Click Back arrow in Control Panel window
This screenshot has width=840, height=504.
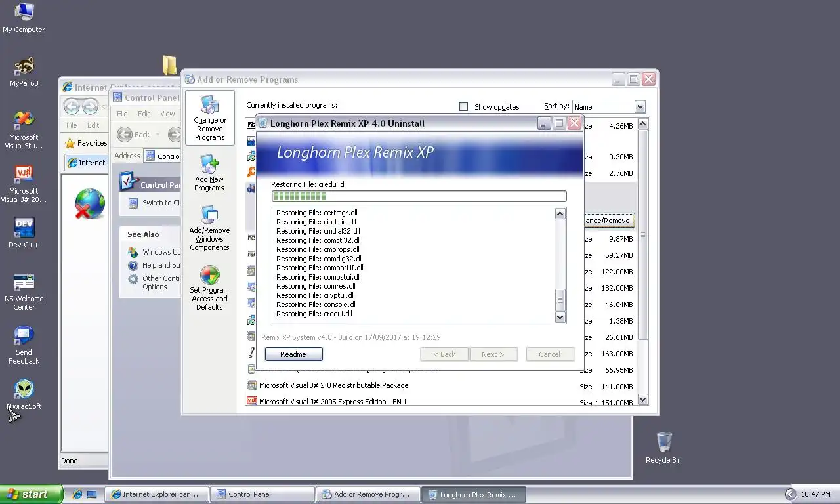tap(125, 135)
